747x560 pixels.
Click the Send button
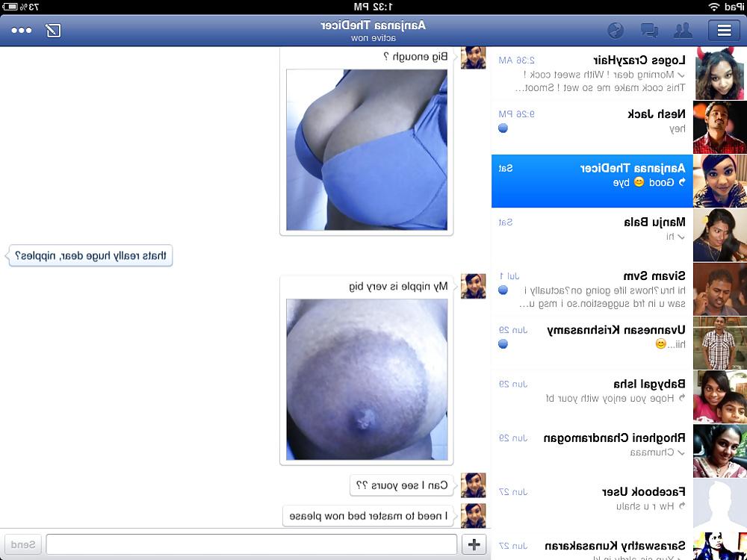pyautogui.click(x=22, y=544)
